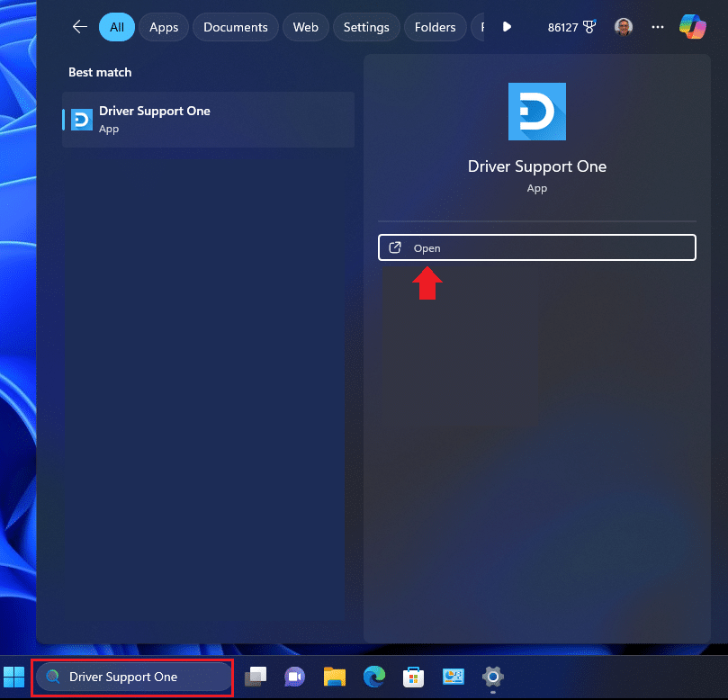Click the user profile avatar
Viewport: 728px width, 700px height.
625,27
